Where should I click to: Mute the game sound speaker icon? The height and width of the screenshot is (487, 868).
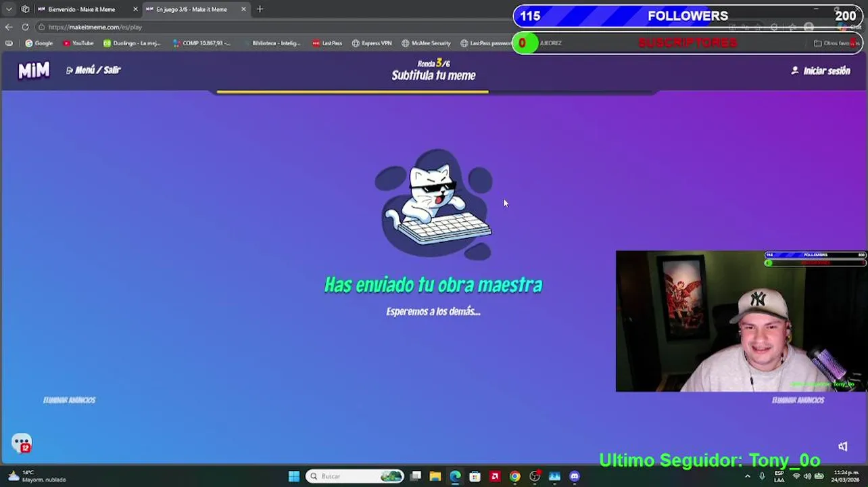(843, 446)
